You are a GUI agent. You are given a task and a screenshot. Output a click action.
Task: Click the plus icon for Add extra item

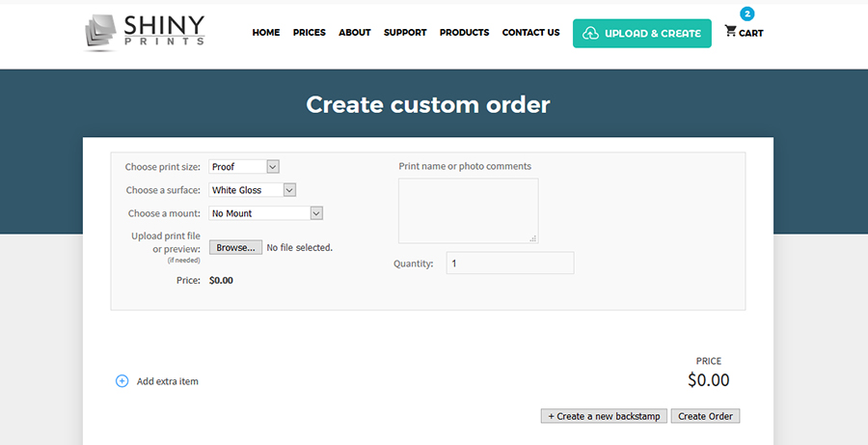click(x=122, y=381)
